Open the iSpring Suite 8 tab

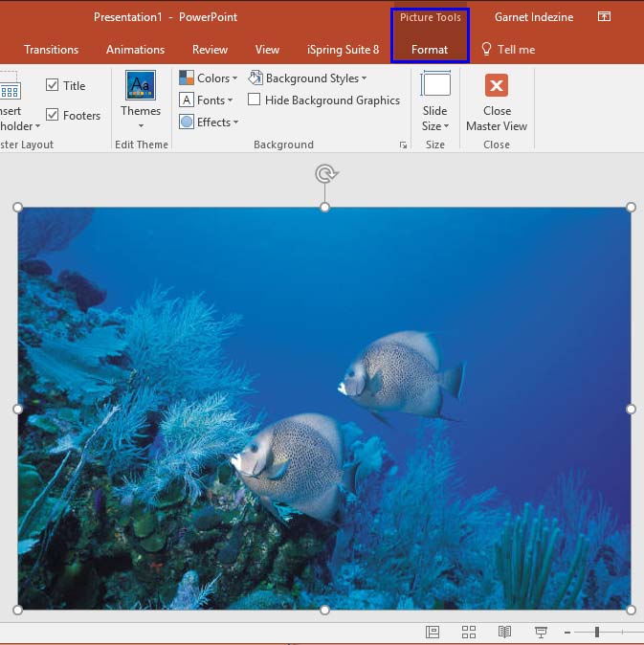coord(343,50)
